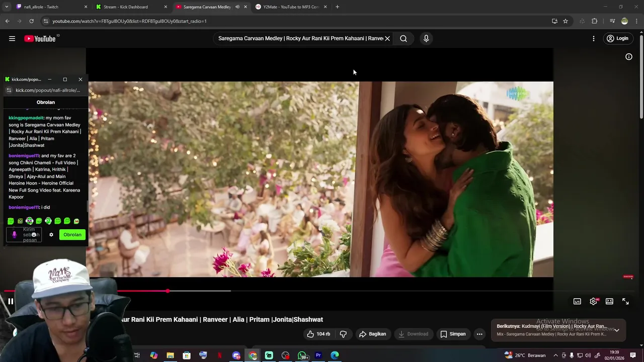This screenshot has height=362, width=644.
Task: Open WhatsApp from the taskbar
Action: 302,355
